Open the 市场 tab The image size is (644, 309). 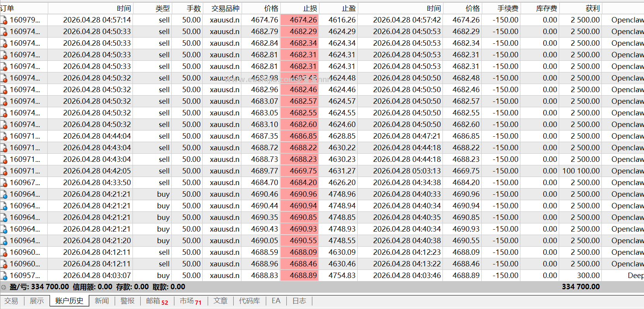[x=191, y=301]
